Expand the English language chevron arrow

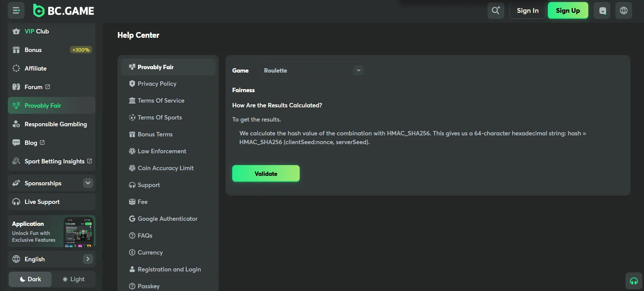[x=88, y=259]
